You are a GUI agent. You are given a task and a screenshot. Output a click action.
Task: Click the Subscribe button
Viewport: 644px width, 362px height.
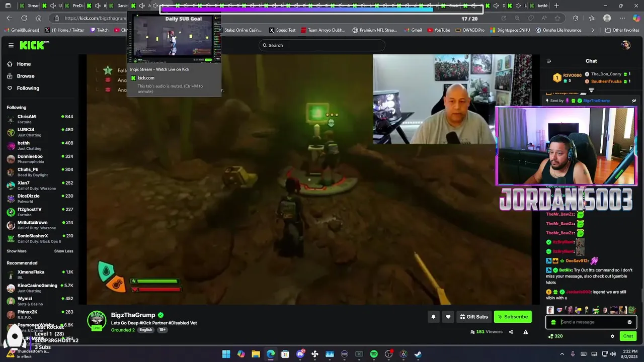point(513,317)
